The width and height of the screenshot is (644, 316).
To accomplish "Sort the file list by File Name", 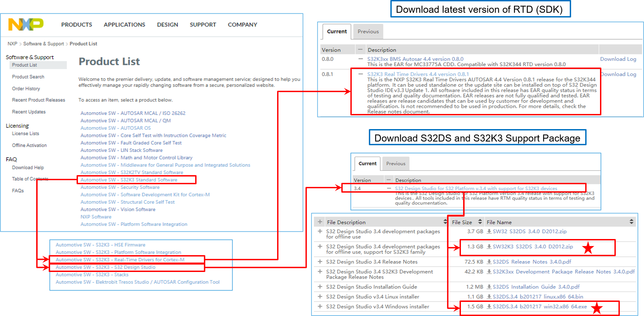I will pyautogui.click(x=631, y=222).
